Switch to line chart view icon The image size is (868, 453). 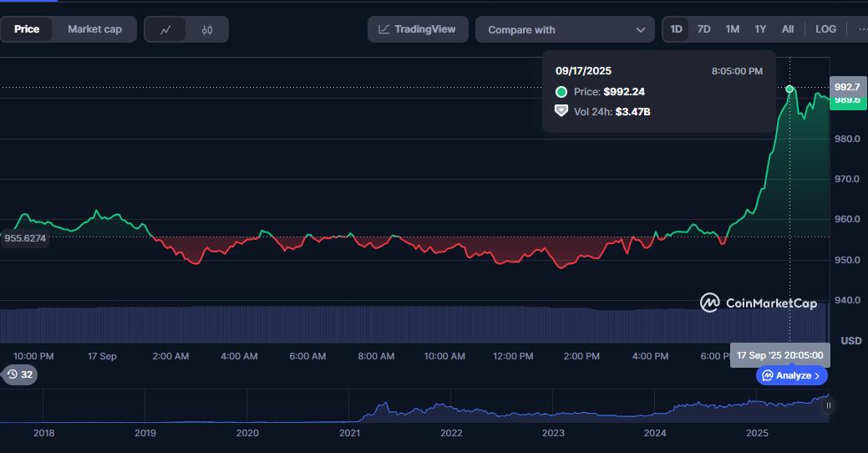coord(165,29)
